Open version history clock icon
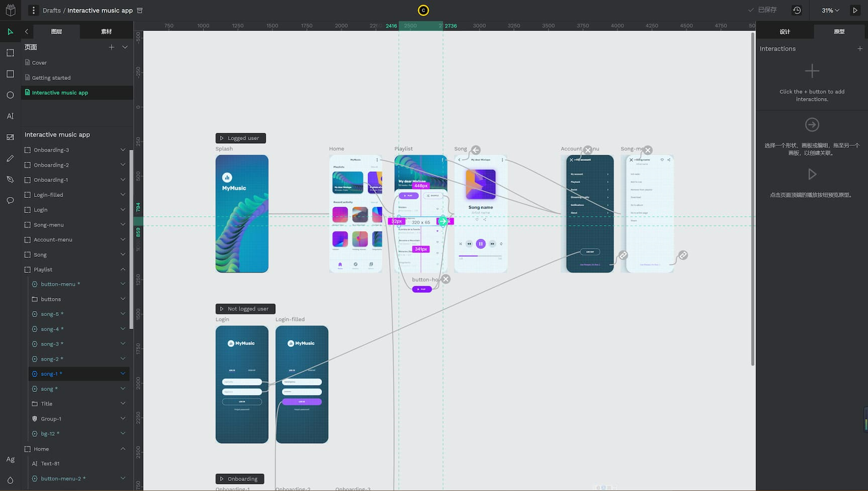The width and height of the screenshot is (868, 491). [x=797, y=10]
